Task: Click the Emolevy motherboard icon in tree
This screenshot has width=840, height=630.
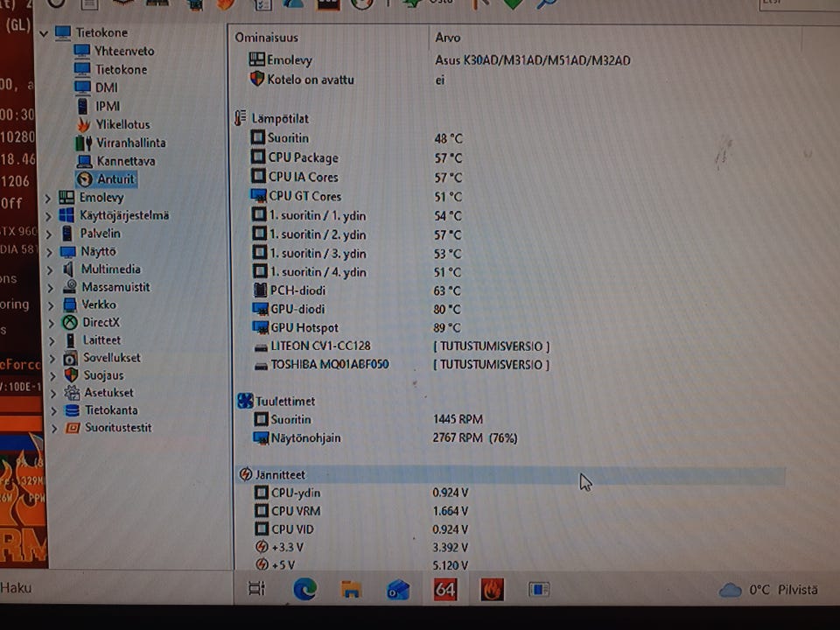Action: [x=66, y=197]
